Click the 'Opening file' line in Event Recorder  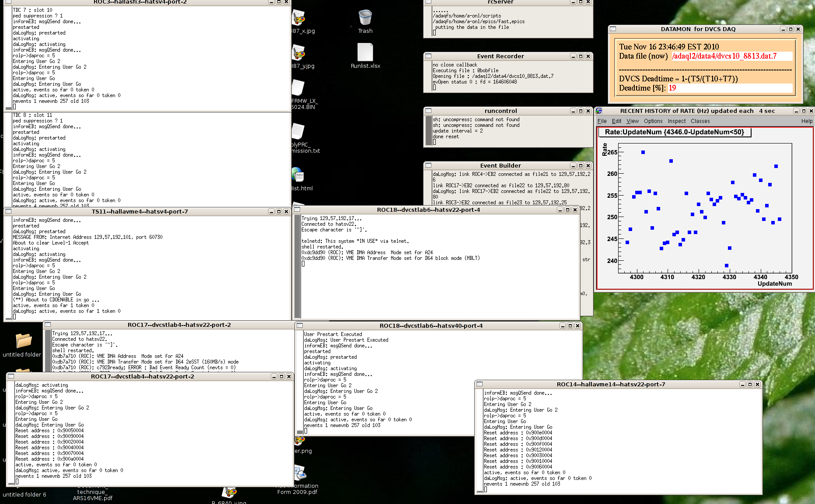[x=493, y=76]
